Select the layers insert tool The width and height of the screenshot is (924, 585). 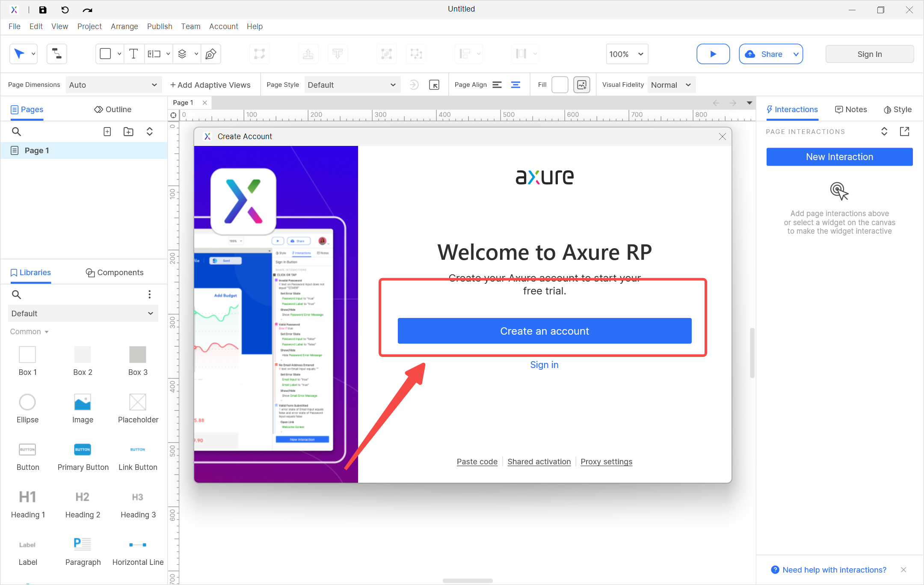click(x=182, y=54)
